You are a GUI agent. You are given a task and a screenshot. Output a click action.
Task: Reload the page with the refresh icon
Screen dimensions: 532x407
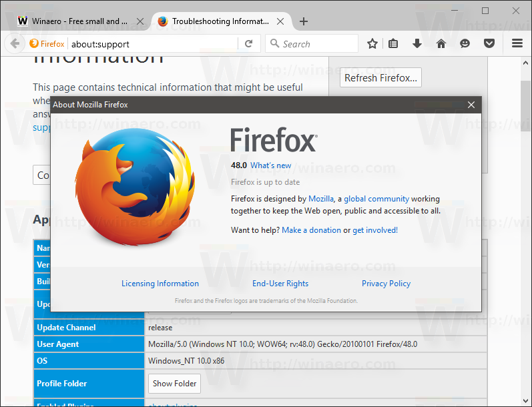[249, 44]
